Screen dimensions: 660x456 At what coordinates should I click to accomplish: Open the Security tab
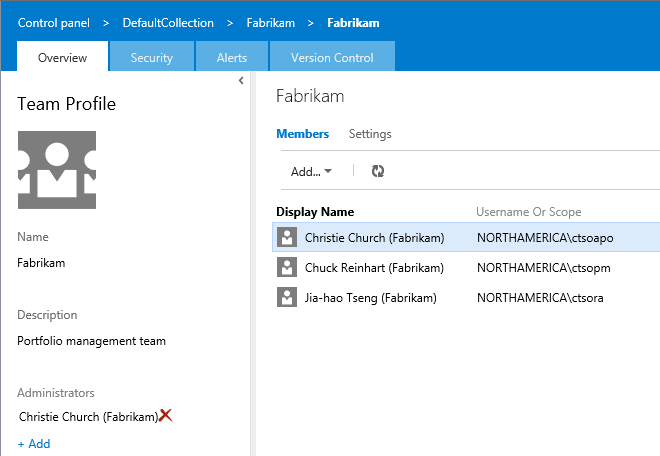(152, 57)
